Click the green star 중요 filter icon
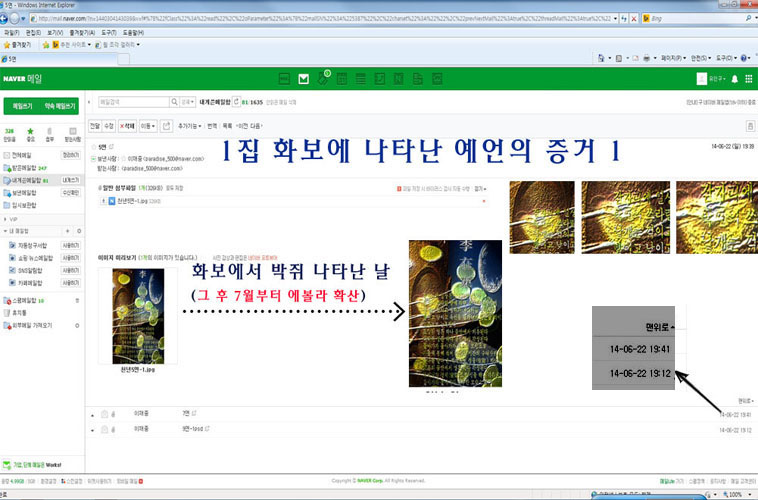This screenshot has height=500, width=758. tap(29, 137)
